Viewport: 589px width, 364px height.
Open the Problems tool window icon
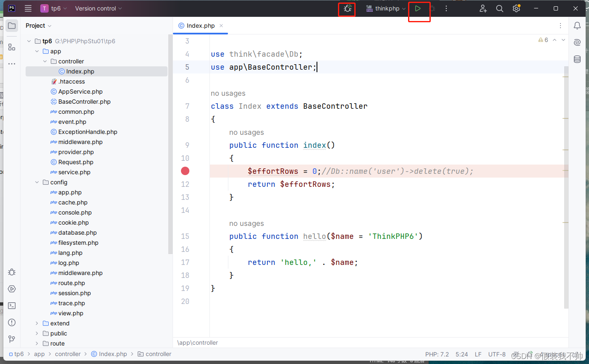(x=12, y=322)
